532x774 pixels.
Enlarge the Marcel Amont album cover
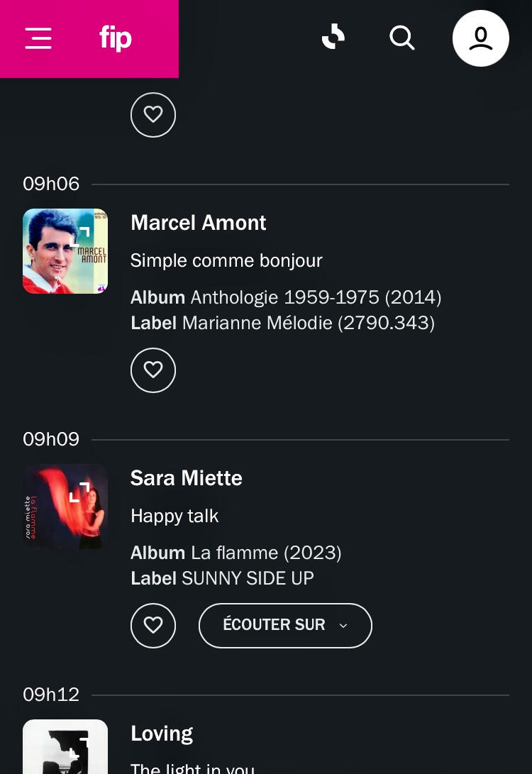[65, 251]
